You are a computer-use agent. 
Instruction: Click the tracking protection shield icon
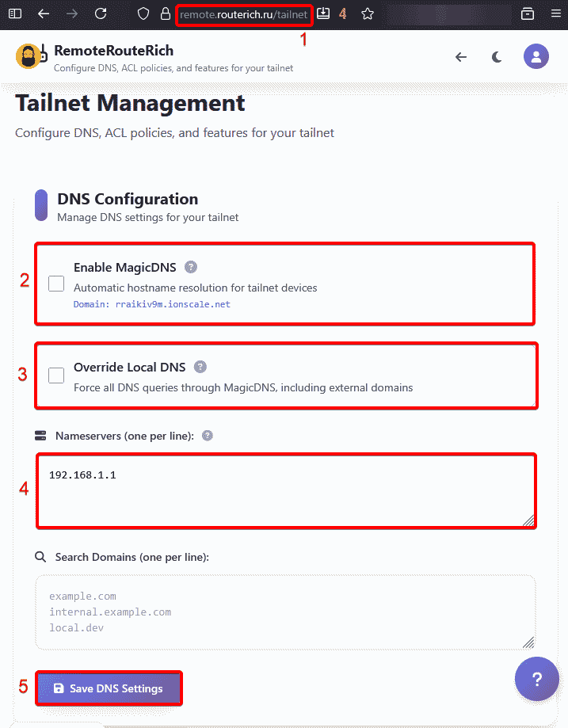click(x=143, y=13)
